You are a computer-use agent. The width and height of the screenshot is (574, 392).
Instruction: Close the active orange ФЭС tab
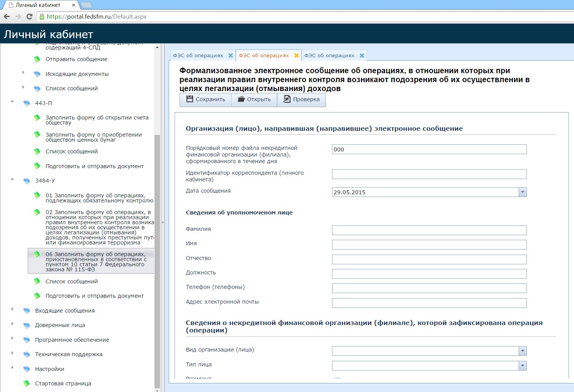tap(297, 56)
